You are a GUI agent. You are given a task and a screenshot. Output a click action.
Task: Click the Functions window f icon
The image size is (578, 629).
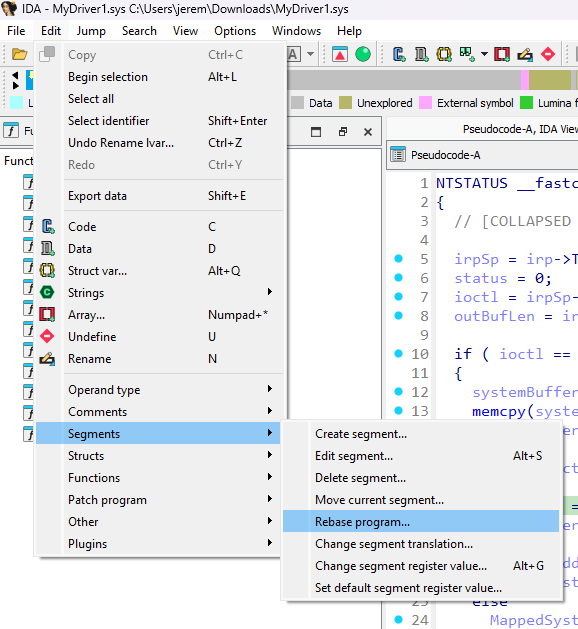(x=11, y=130)
